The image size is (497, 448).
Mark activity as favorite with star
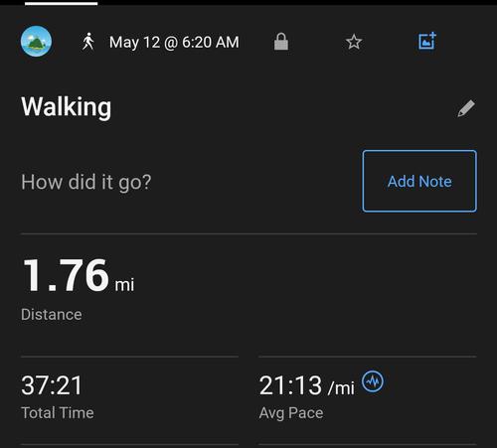[354, 42]
